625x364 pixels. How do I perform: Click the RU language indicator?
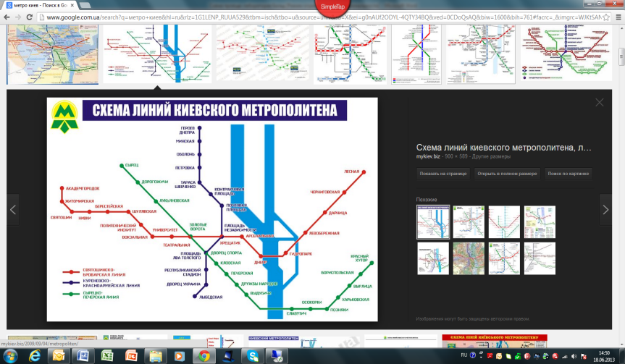pyautogui.click(x=464, y=355)
